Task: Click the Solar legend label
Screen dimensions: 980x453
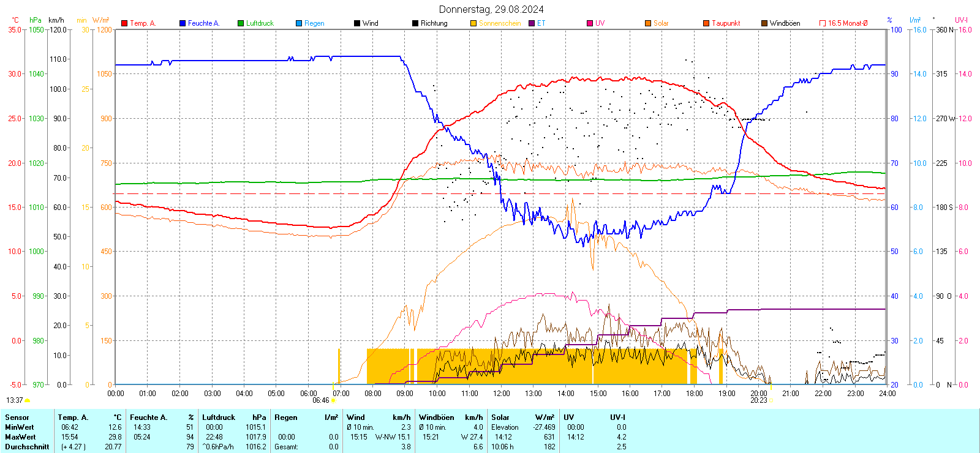Action: coord(661,23)
